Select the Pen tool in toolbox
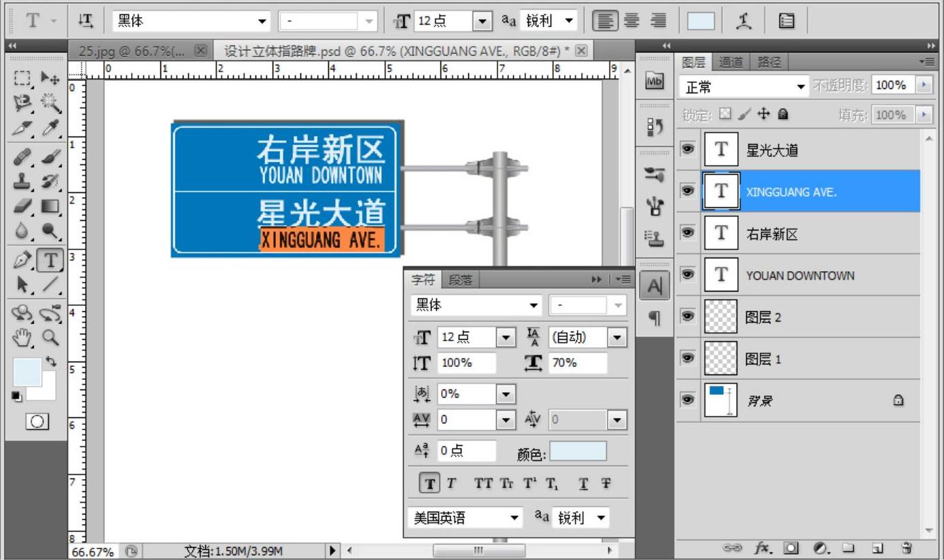944x560 pixels. pyautogui.click(x=24, y=260)
